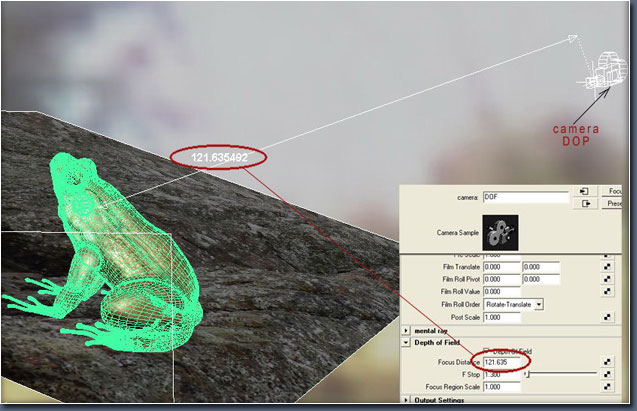Click the map button next to Film Roll Pivot
This screenshot has height=411, width=637.
606,279
